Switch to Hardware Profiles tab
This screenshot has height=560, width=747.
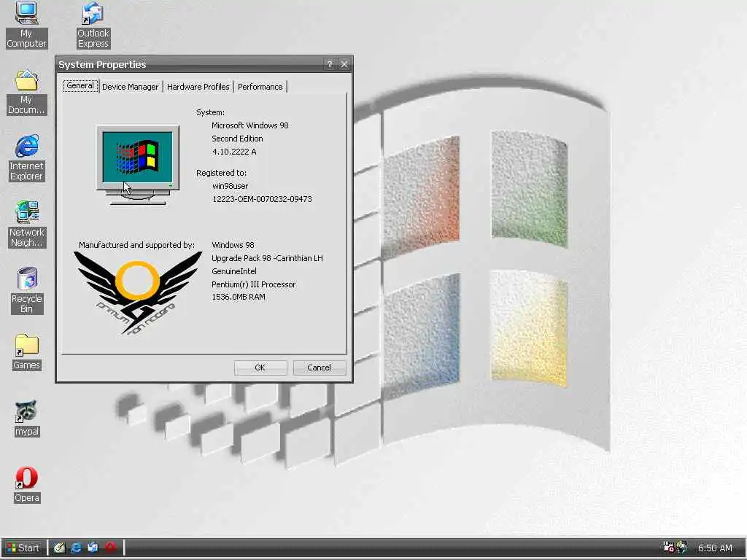point(198,87)
